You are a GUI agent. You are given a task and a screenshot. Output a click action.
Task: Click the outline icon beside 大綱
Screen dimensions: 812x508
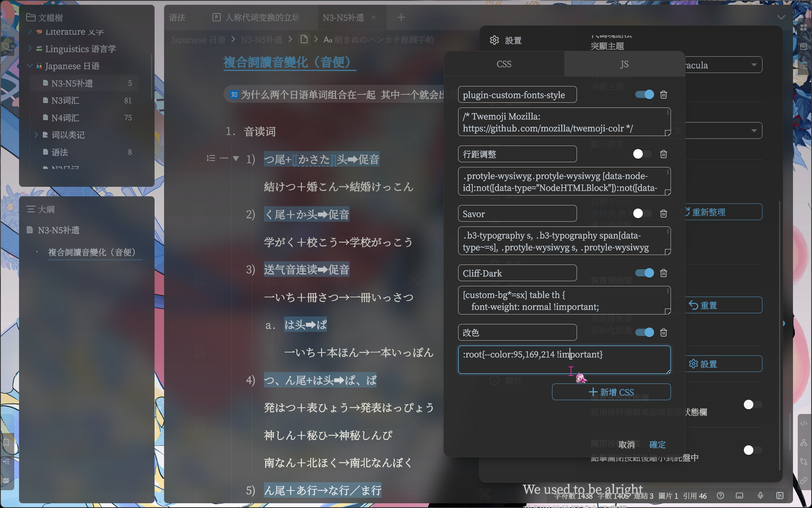click(x=30, y=209)
